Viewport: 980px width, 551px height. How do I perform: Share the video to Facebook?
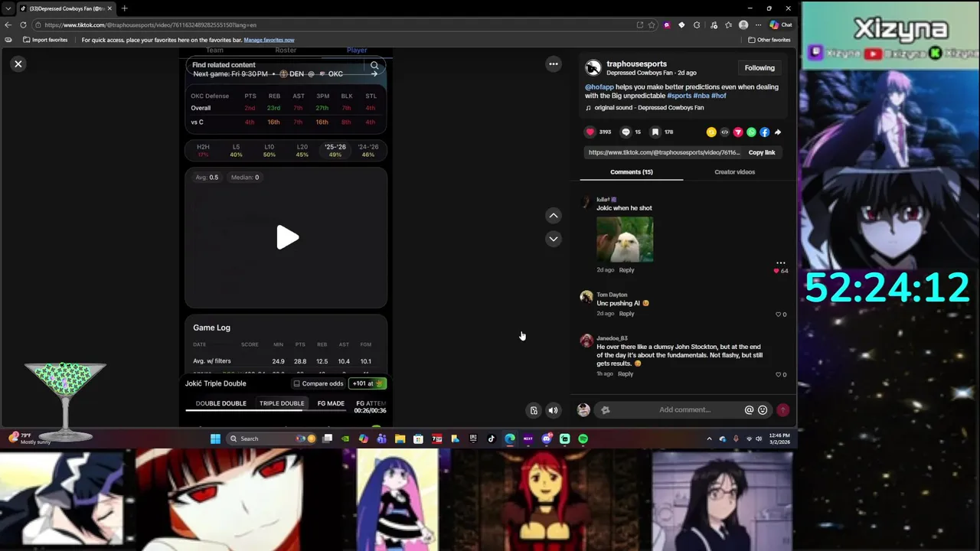[x=764, y=132]
